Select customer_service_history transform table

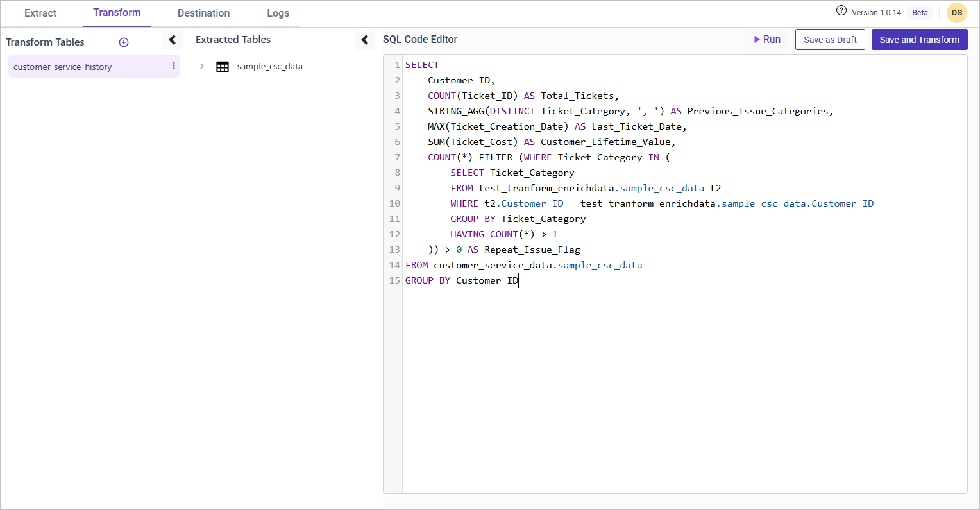click(x=62, y=67)
